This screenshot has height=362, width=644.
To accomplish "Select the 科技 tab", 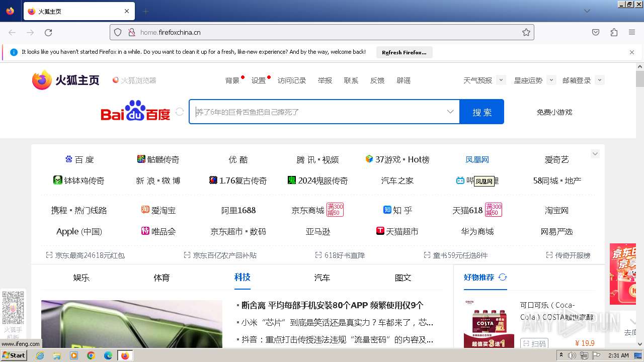I will 243,278.
